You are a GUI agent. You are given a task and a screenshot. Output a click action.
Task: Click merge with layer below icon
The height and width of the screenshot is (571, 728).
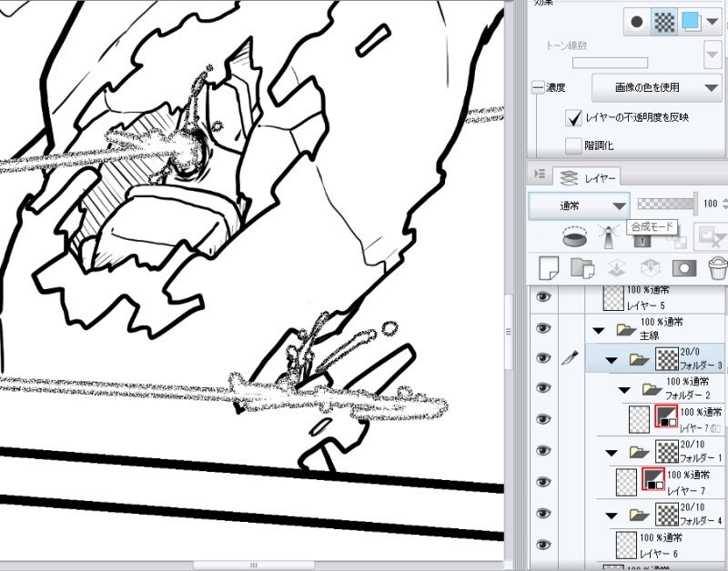tap(650, 268)
